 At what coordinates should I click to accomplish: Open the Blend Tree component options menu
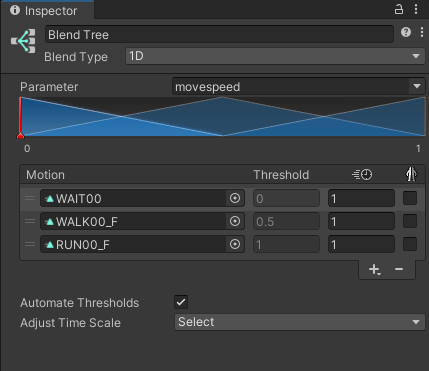(422, 32)
